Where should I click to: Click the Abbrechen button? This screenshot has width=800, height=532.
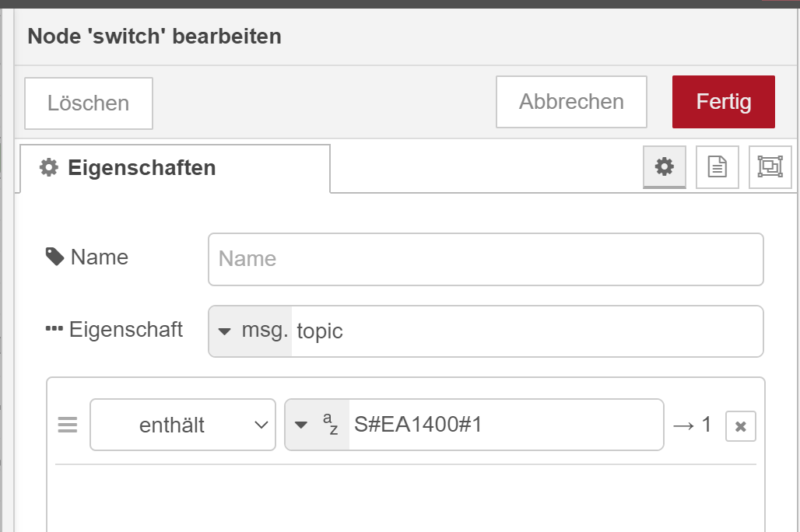click(571, 102)
